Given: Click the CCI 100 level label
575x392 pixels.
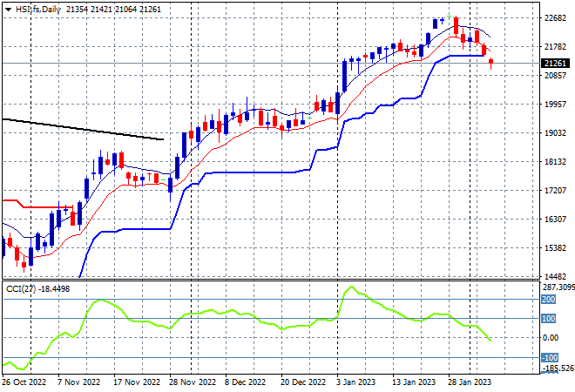Looking at the screenshot, I should click(548, 318).
